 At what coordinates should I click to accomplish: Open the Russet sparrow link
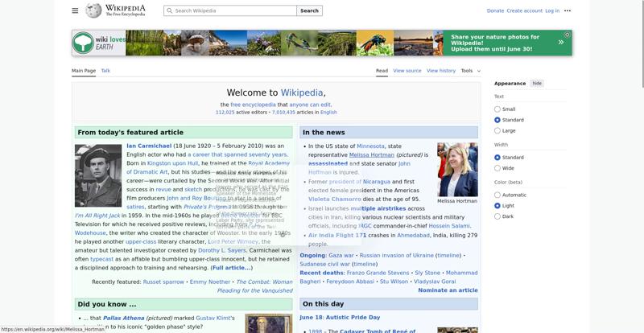click(163, 282)
